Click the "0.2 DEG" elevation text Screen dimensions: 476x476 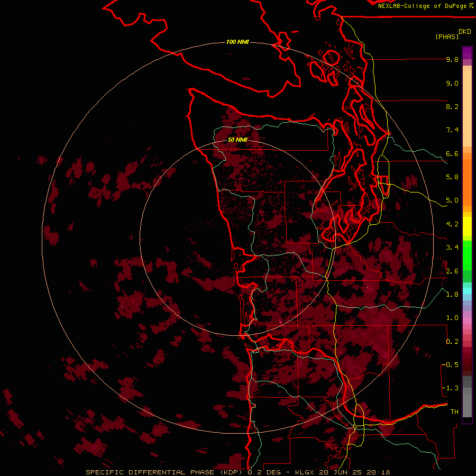tap(264, 472)
